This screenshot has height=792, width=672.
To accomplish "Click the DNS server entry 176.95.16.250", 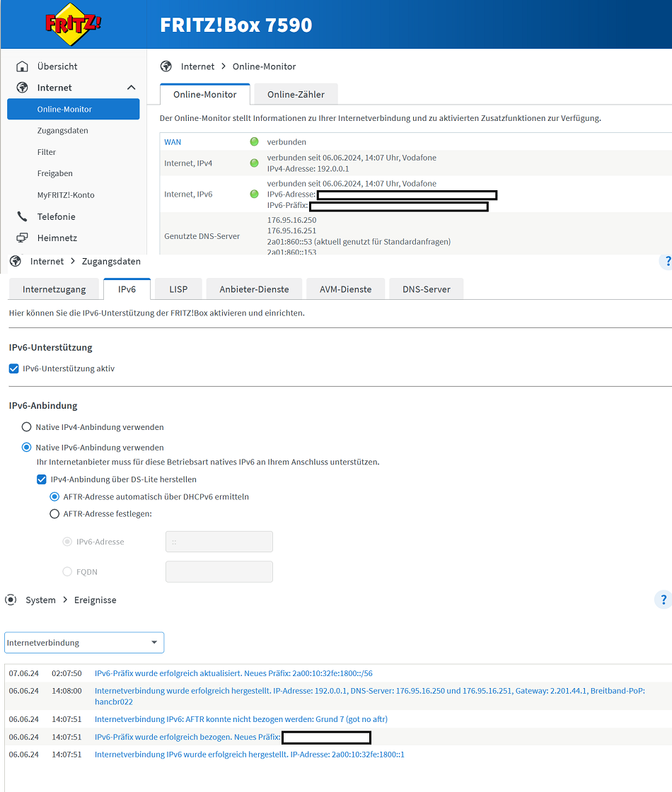I will (x=291, y=220).
